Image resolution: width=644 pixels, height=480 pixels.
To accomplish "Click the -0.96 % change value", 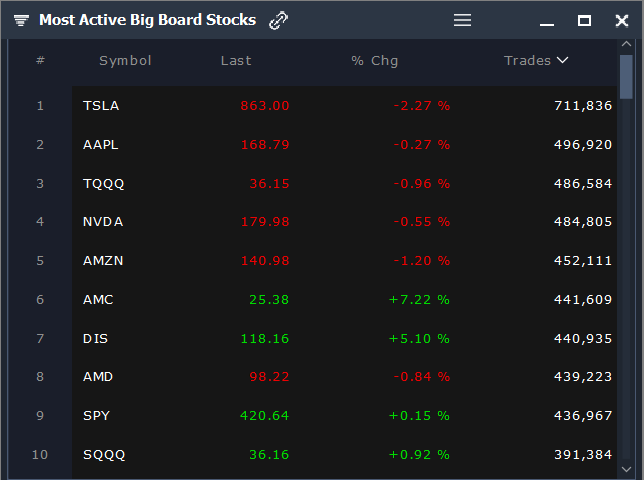I will tap(421, 184).
